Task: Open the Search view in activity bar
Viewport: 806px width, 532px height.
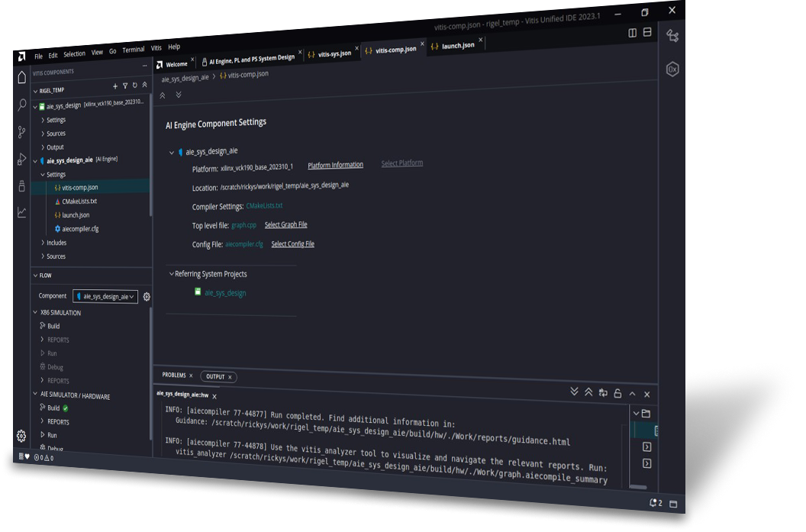Action: 21,105
